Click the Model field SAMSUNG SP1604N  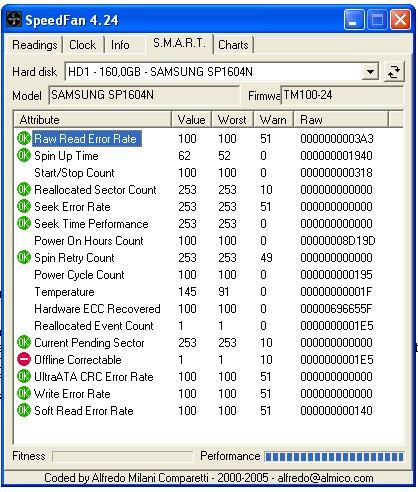[x=144, y=95]
